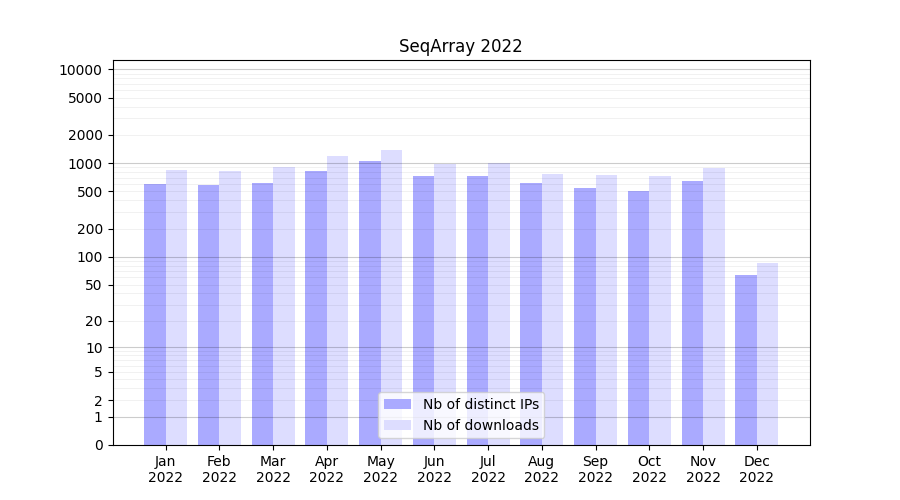900x500 pixels.
Task: Click the chart title 'SeqArray 2022'
Action: pyautogui.click(x=460, y=46)
